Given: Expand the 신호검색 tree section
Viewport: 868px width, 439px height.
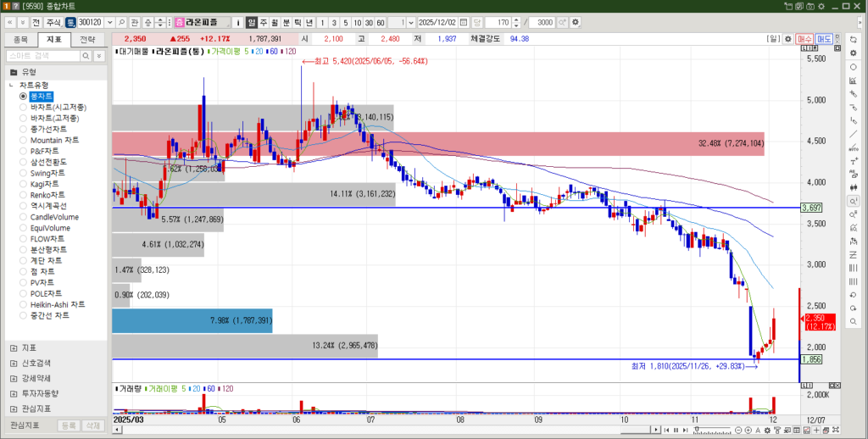Looking at the screenshot, I should [13, 363].
